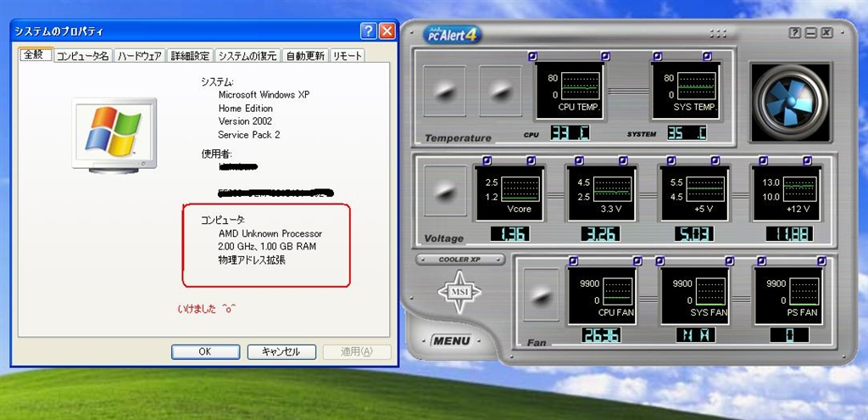Click right blue icon above PS FAN gauge
The image size is (868, 420).
pyautogui.click(x=821, y=260)
